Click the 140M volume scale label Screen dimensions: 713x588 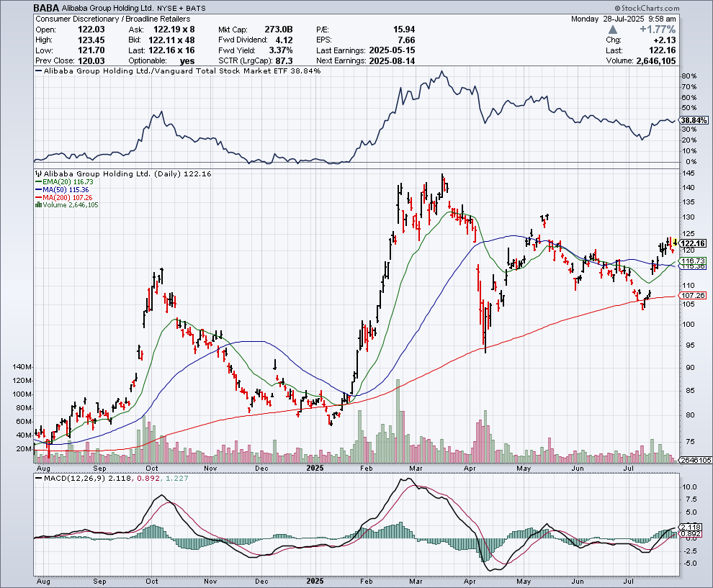(22, 367)
